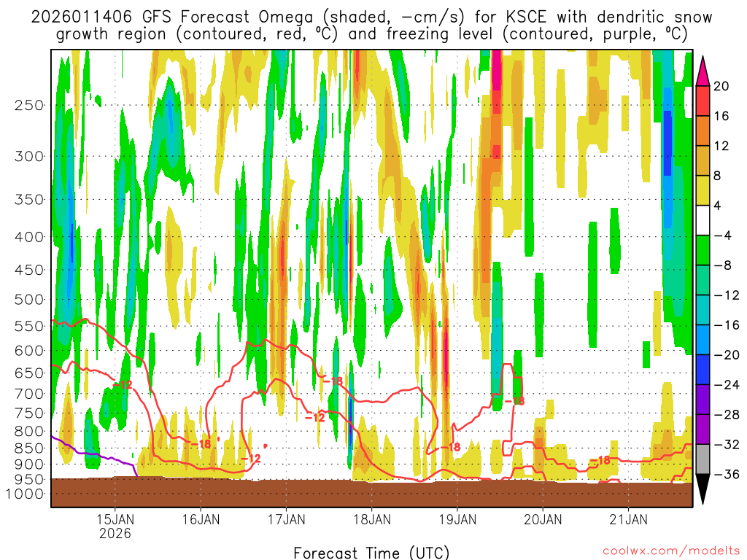Click the 600 pressure level label
747x560 pixels.
tap(29, 351)
